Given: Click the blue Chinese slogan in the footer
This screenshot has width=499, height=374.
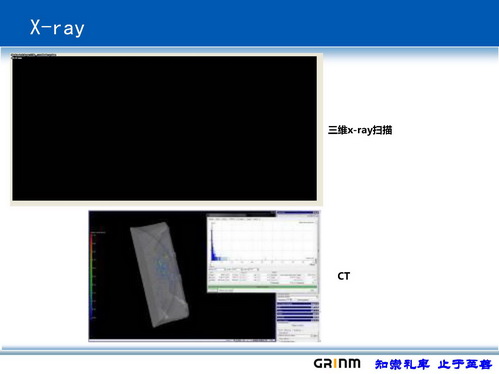Looking at the screenshot, I should click(433, 364).
